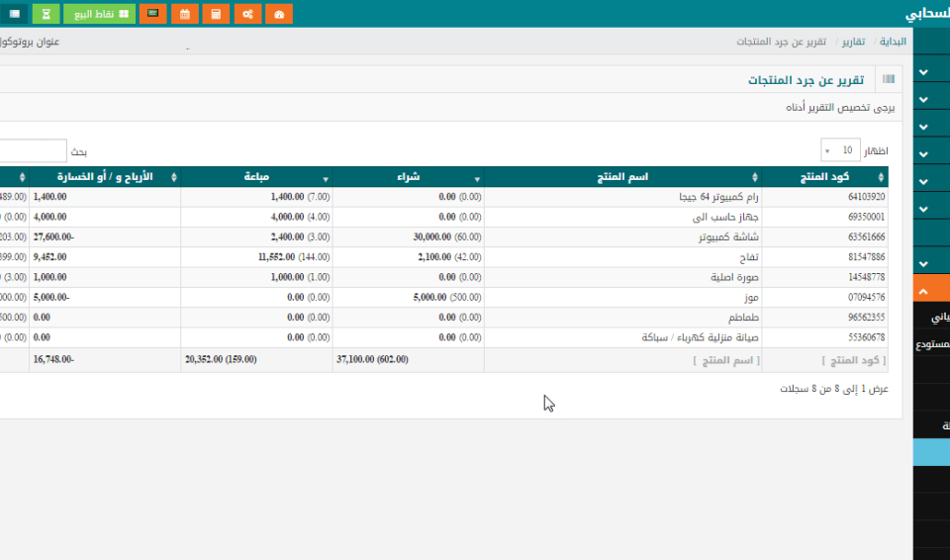Click the green hourglass icon button

(x=46, y=14)
